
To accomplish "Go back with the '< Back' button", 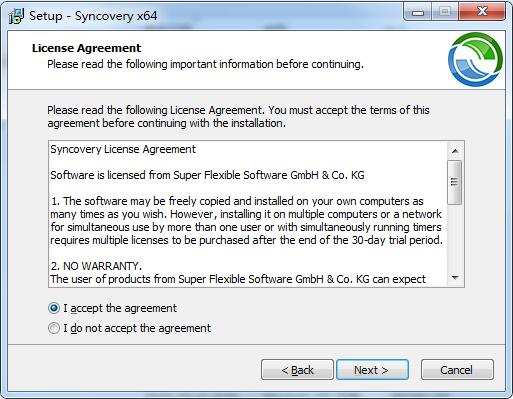I will 297,370.
